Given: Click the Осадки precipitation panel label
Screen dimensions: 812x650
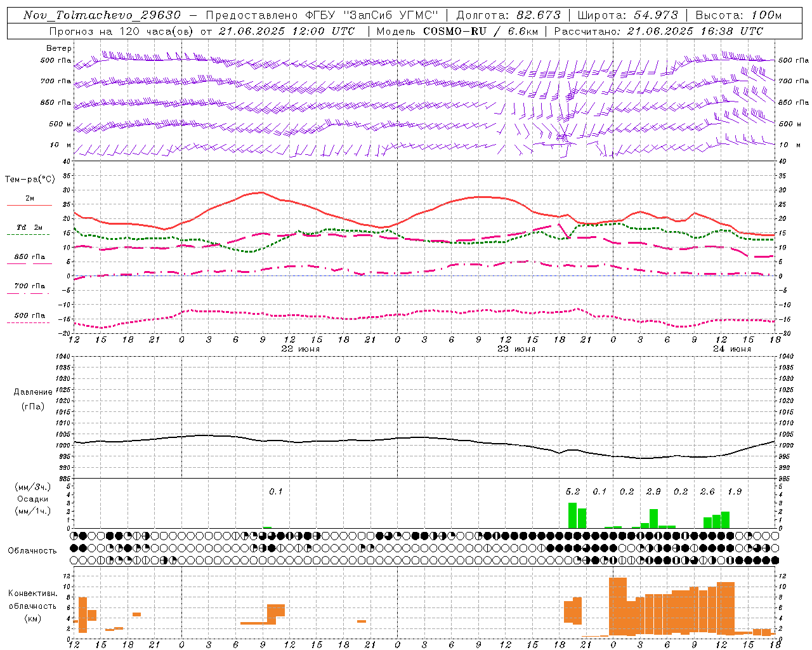Looking at the screenshot, I should coord(33,499).
